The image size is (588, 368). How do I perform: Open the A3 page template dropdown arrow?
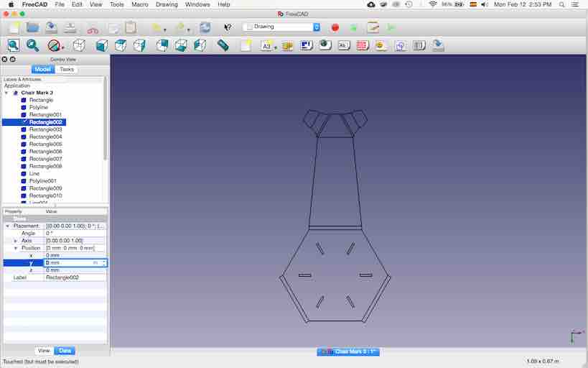[x=276, y=47]
